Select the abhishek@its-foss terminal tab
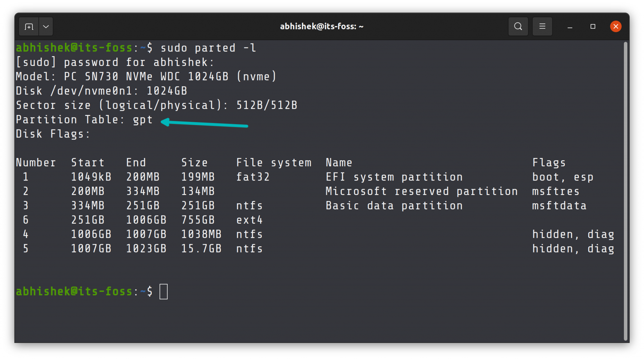The height and width of the screenshot is (359, 644). coord(322,26)
